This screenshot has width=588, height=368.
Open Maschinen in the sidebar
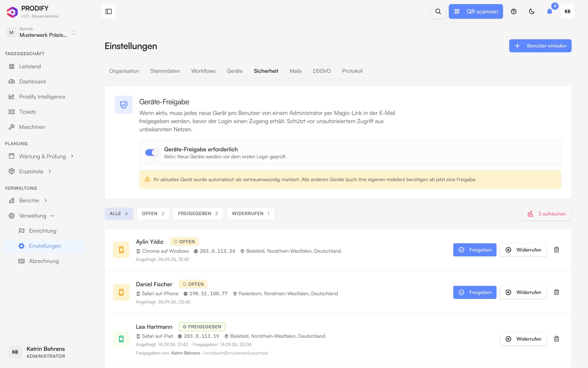(x=44, y=127)
